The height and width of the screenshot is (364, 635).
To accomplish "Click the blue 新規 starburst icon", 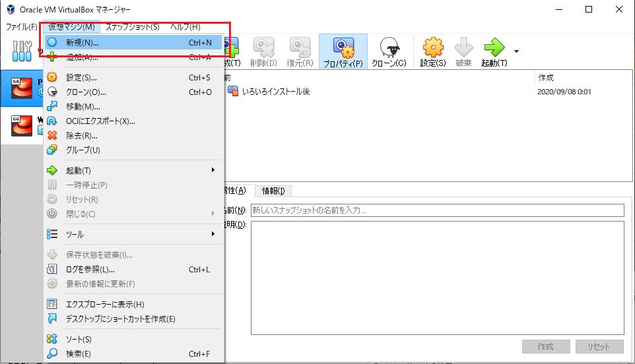I will [x=52, y=42].
